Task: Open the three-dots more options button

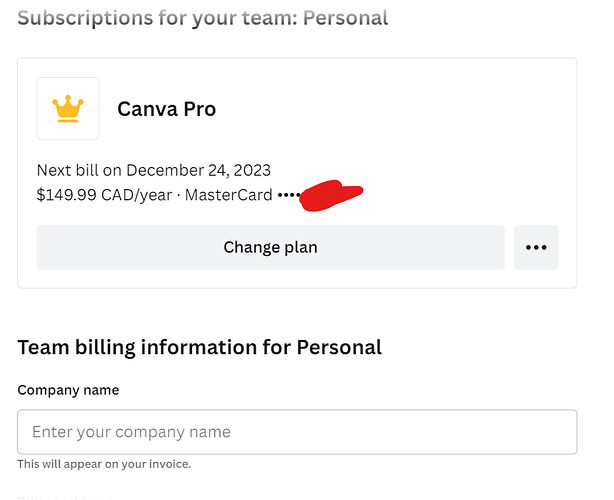Action: pyautogui.click(x=536, y=247)
